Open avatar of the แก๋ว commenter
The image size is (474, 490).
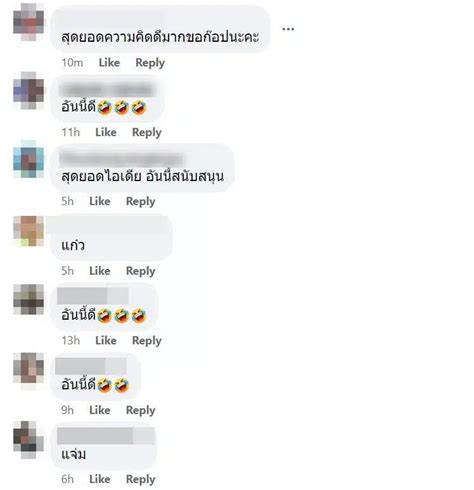(x=29, y=231)
